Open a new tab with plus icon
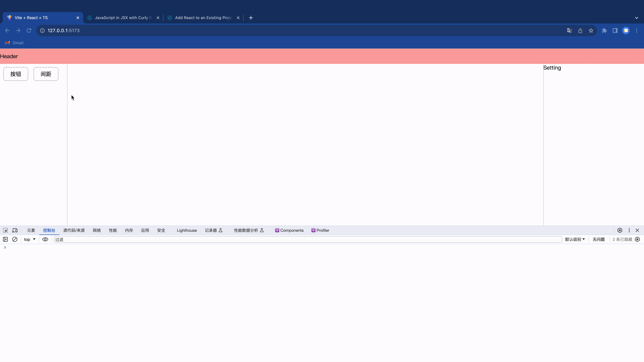 coord(251,18)
